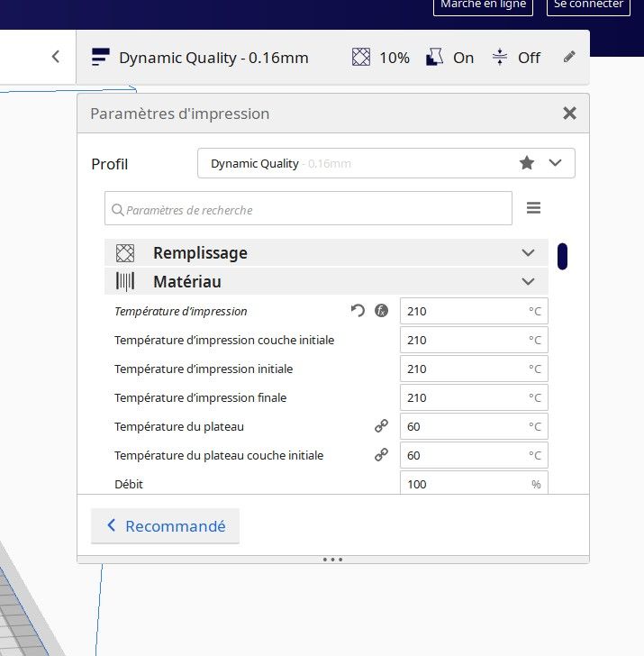Click the Température d'impression finale label
Image resolution: width=644 pixels, height=656 pixels.
pyautogui.click(x=200, y=397)
